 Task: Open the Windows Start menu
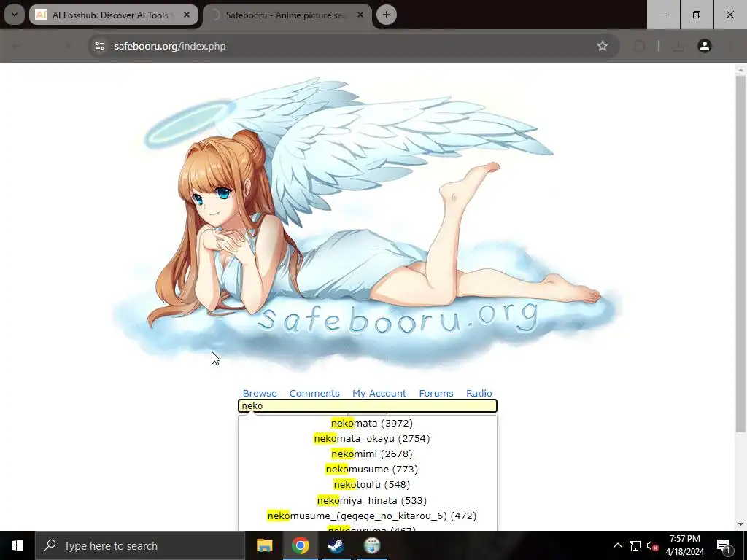coord(18,545)
